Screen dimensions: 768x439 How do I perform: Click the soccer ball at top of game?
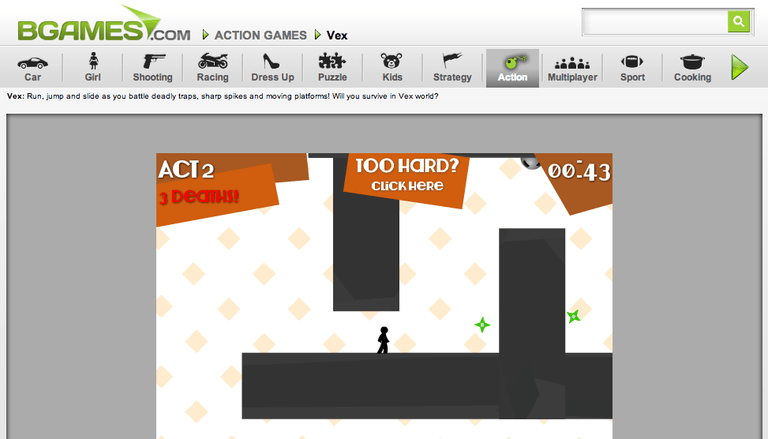529,162
